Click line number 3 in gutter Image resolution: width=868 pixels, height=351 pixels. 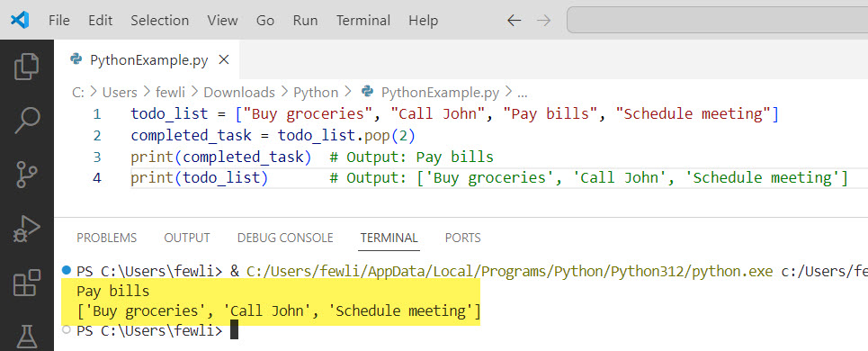97,157
